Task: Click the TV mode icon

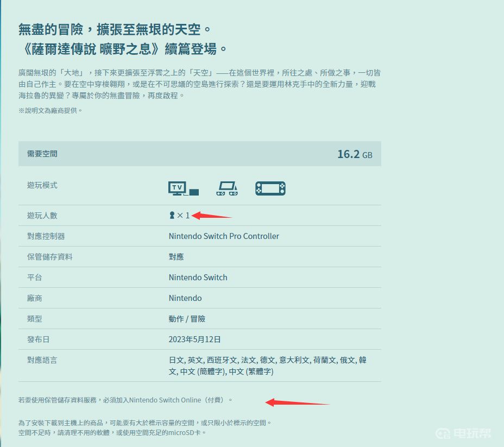Action: (184, 188)
